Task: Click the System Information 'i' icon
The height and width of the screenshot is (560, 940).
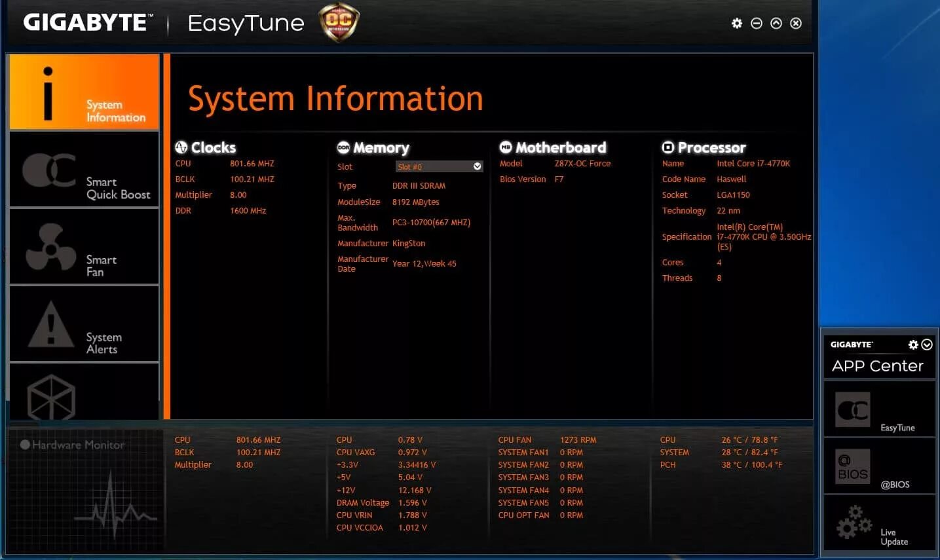Action: (48, 93)
